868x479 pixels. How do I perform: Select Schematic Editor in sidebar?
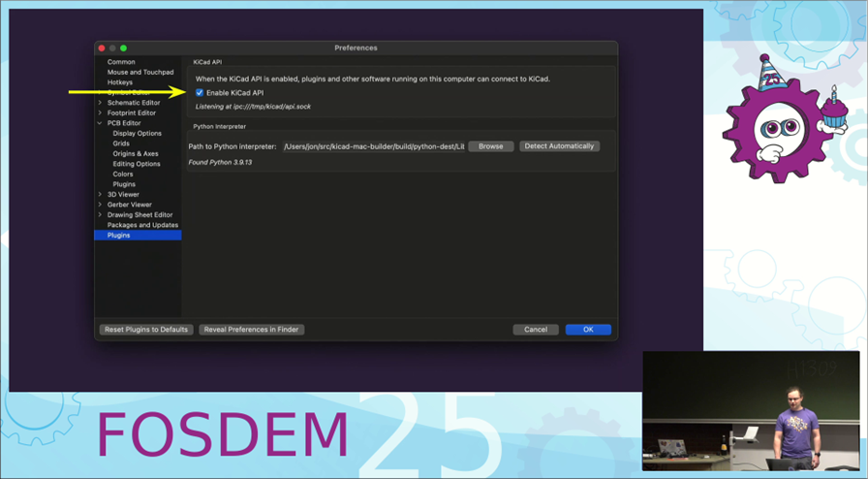click(x=134, y=103)
